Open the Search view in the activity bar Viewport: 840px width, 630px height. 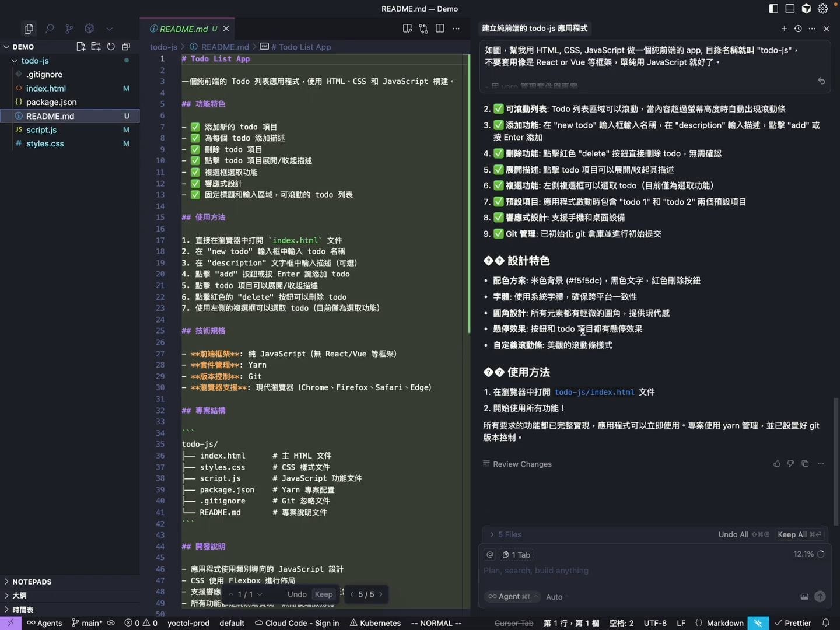coord(50,29)
